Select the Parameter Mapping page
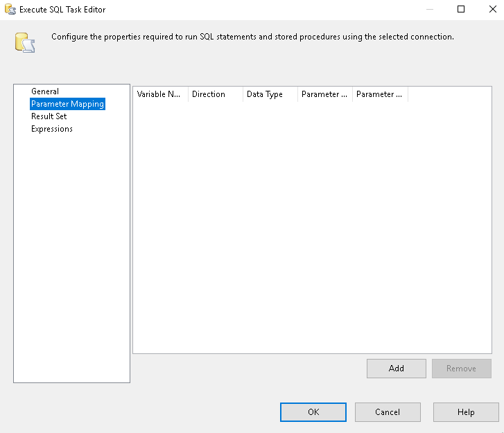 [67, 104]
